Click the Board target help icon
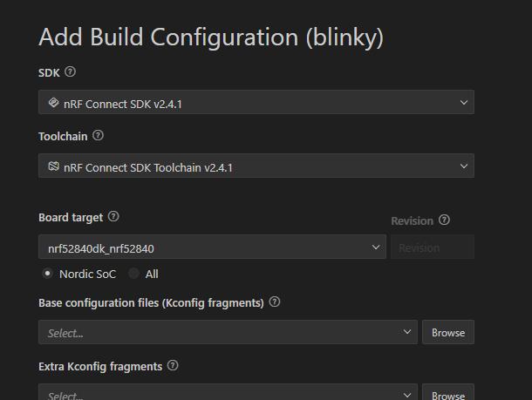532x400 pixels. (x=113, y=216)
